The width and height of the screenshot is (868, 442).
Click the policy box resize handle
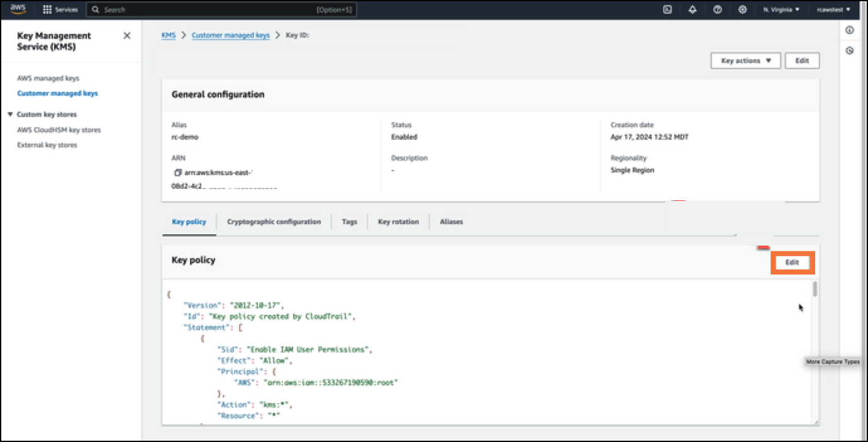point(816,422)
